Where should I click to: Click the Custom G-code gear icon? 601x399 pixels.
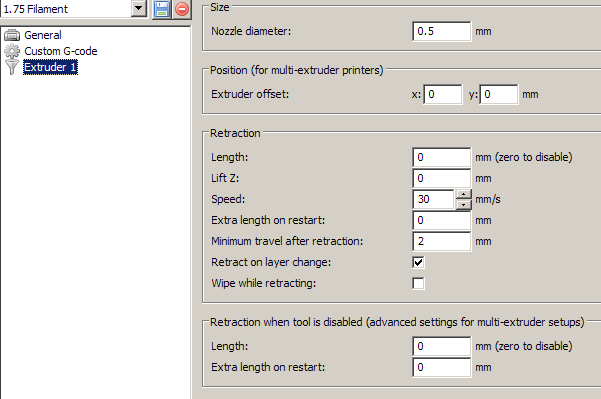[12, 51]
